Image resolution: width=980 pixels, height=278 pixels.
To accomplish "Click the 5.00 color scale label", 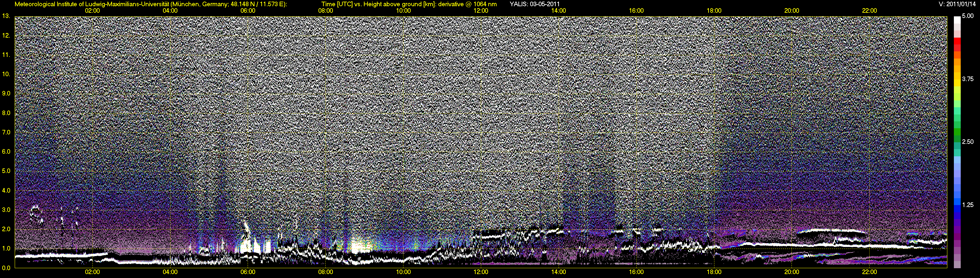I will [968, 16].
